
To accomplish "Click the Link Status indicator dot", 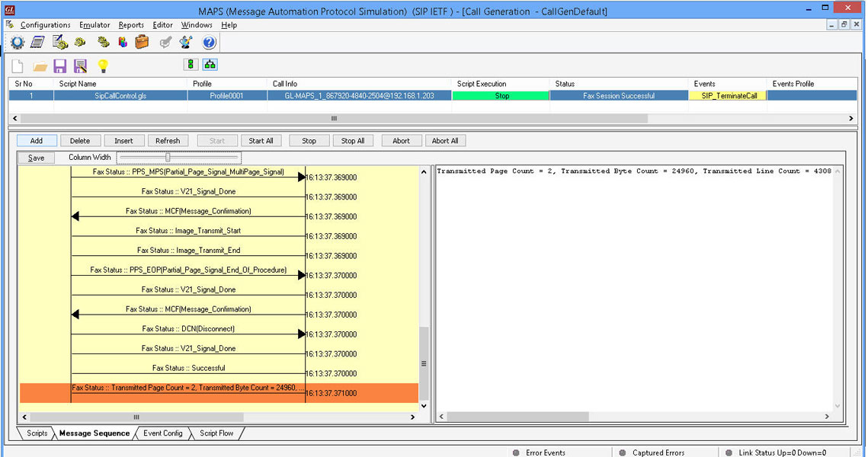I will (x=729, y=452).
